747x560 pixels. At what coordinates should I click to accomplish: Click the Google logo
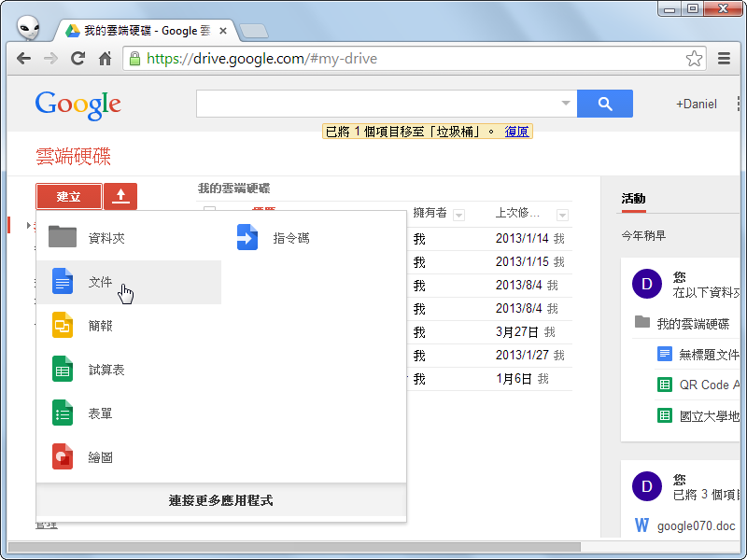(x=78, y=105)
